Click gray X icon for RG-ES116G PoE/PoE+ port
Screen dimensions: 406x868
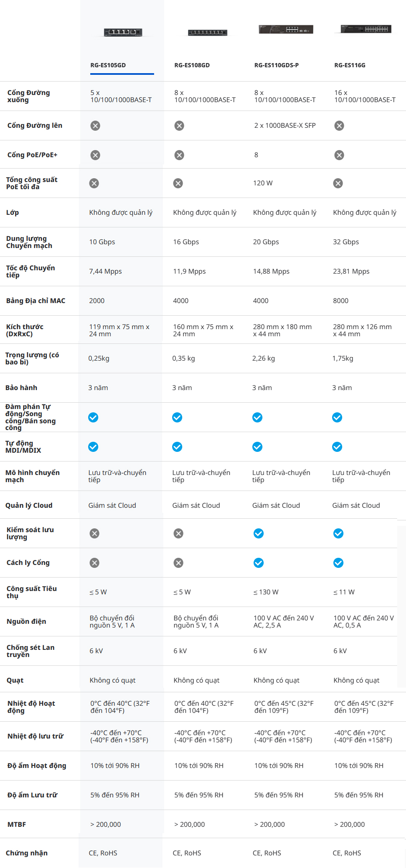pyautogui.click(x=339, y=155)
